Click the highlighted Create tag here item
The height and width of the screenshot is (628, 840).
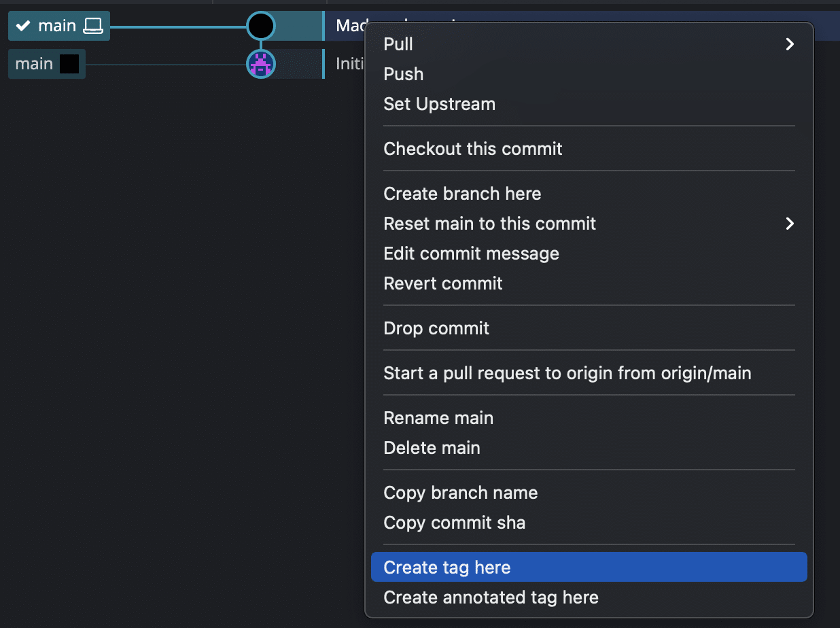pos(447,568)
